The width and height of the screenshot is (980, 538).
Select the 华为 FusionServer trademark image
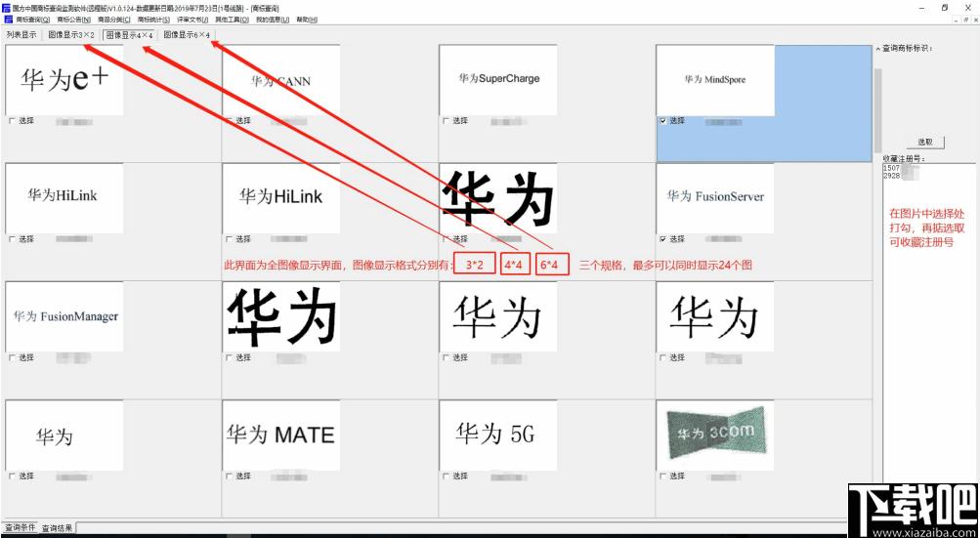pos(715,198)
